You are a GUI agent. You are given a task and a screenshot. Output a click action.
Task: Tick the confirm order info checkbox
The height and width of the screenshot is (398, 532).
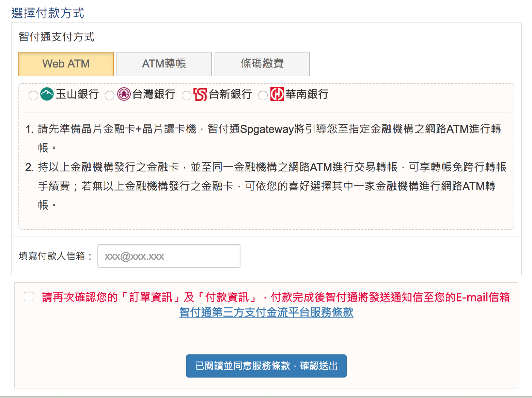pos(29,296)
